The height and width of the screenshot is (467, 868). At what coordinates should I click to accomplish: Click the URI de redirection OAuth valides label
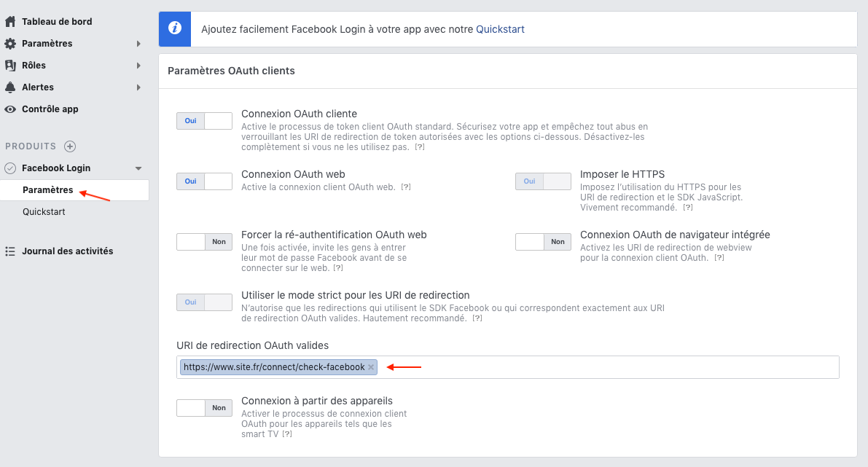252,346
